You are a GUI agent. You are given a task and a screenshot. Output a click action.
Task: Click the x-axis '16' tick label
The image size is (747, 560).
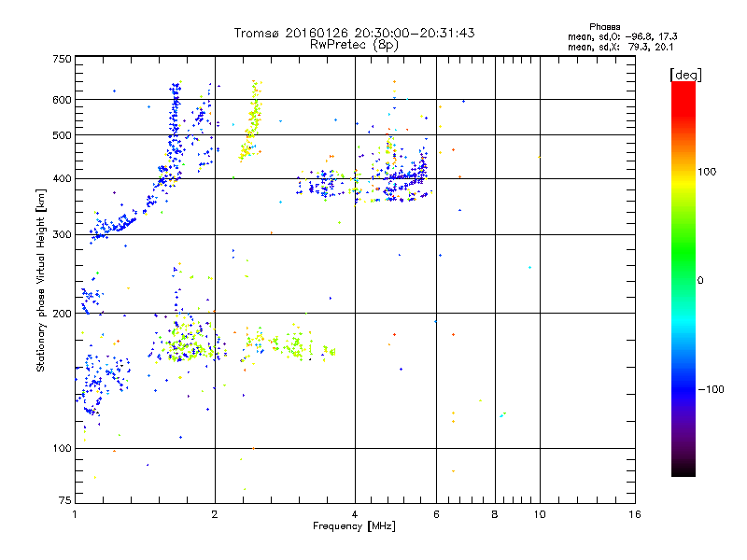(635, 514)
